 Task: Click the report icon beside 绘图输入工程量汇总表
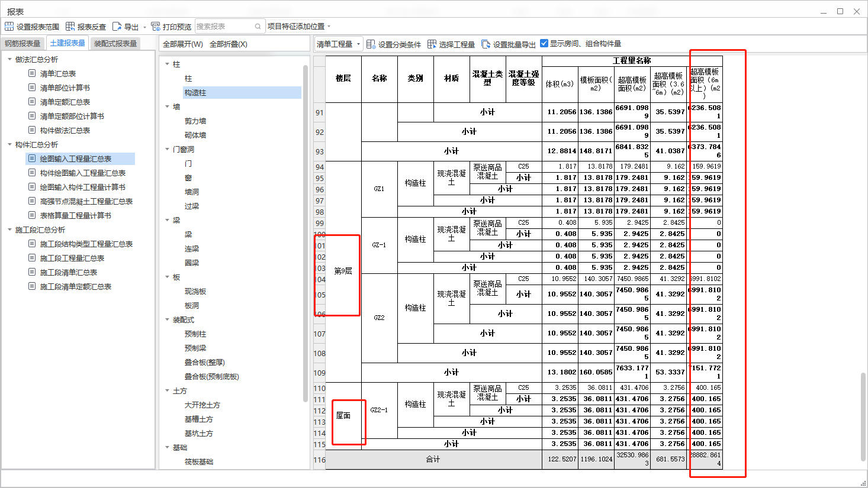point(32,159)
